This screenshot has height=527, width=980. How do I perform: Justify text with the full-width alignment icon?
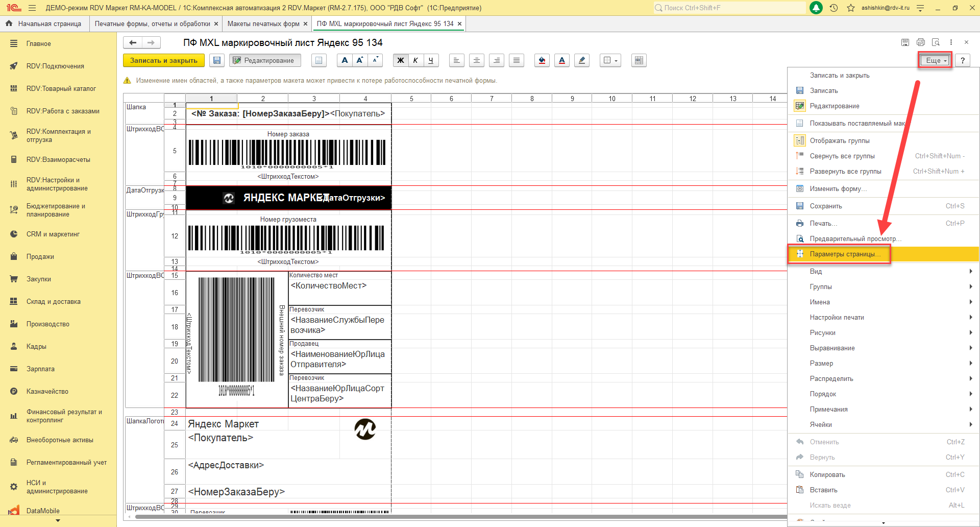(x=517, y=60)
